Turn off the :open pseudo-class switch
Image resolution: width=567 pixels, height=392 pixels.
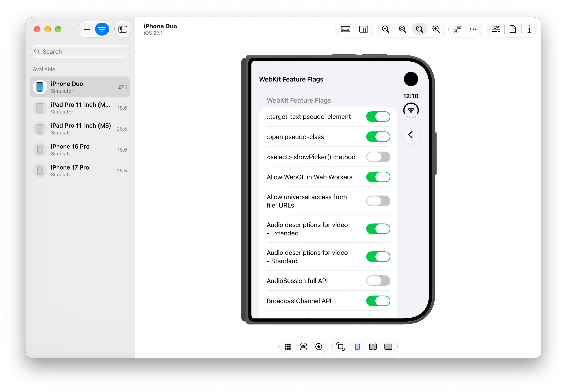tap(378, 137)
